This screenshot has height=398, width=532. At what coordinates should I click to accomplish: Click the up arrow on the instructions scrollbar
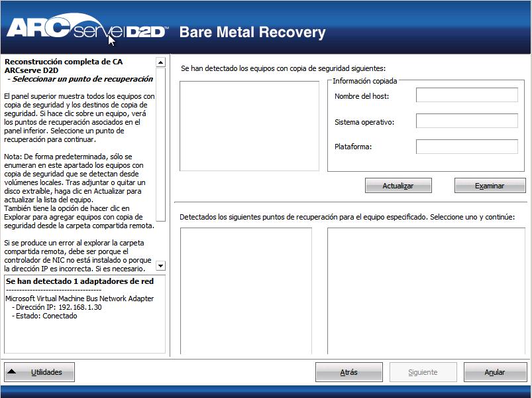click(159, 61)
